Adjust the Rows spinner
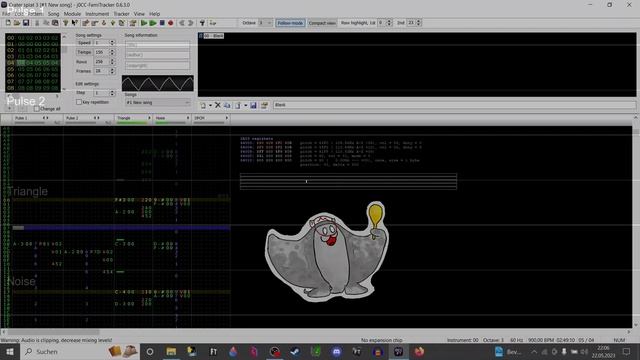This screenshot has width=640, height=360. coord(112,62)
